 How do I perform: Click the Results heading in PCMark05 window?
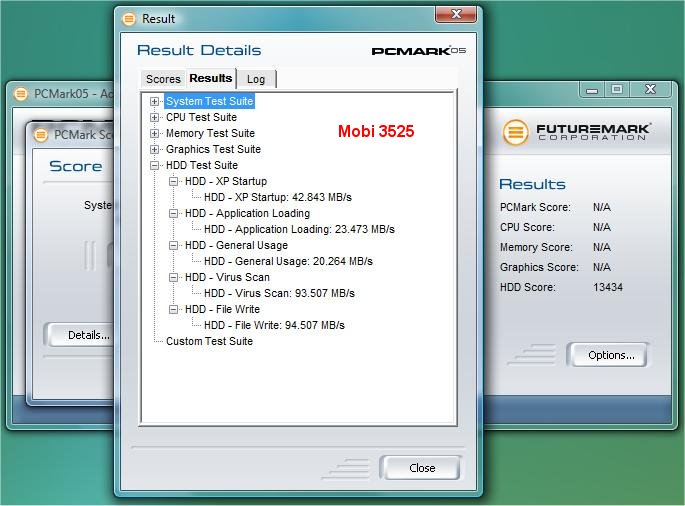(x=532, y=184)
